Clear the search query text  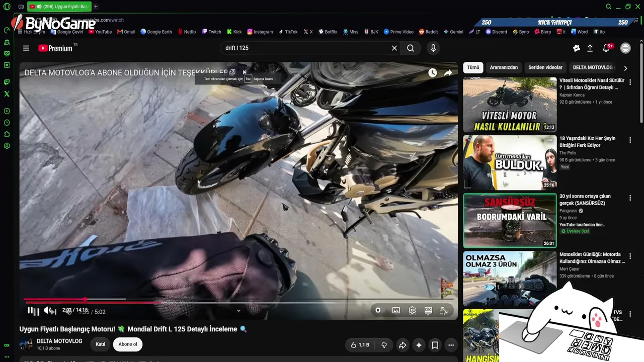coord(394,48)
